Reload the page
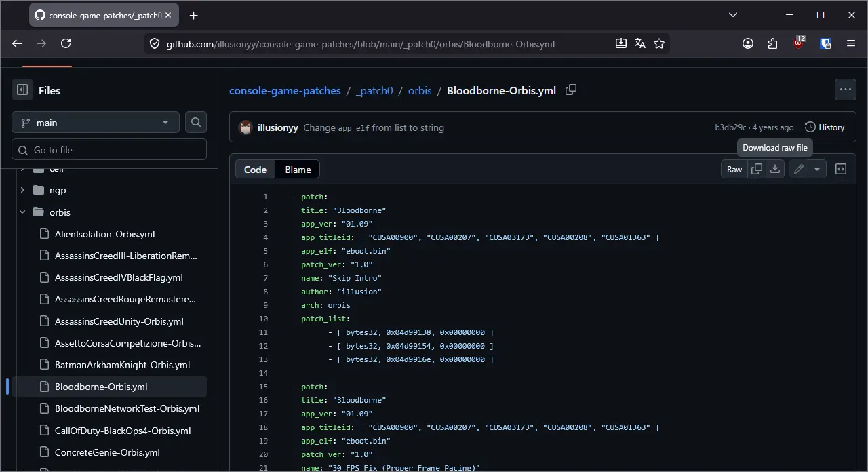Image resolution: width=868 pixels, height=472 pixels. click(66, 43)
